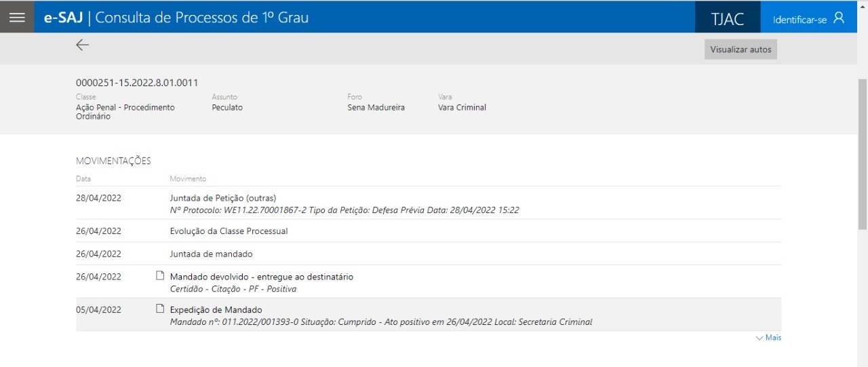868x367 pixels.
Task: Click the Movimento column header
Action: [188, 179]
